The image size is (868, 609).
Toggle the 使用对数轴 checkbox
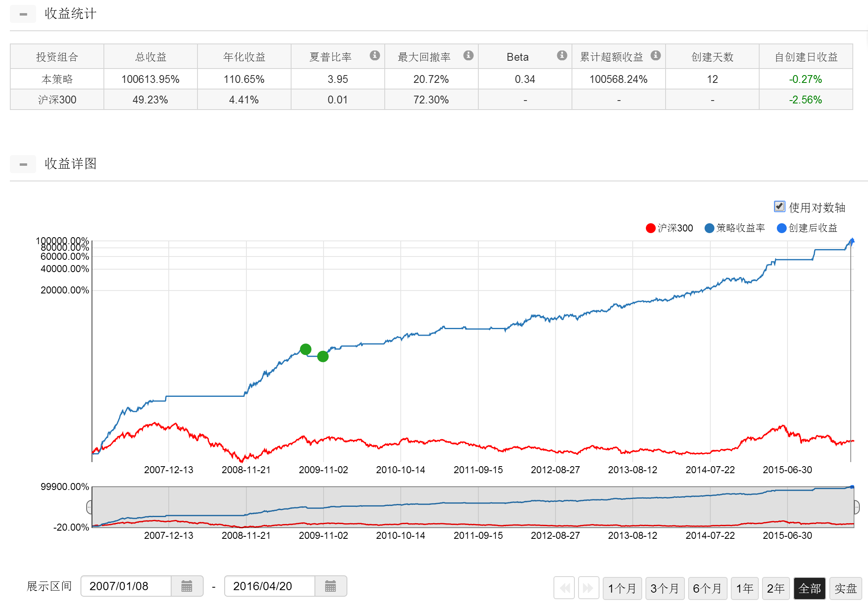779,206
